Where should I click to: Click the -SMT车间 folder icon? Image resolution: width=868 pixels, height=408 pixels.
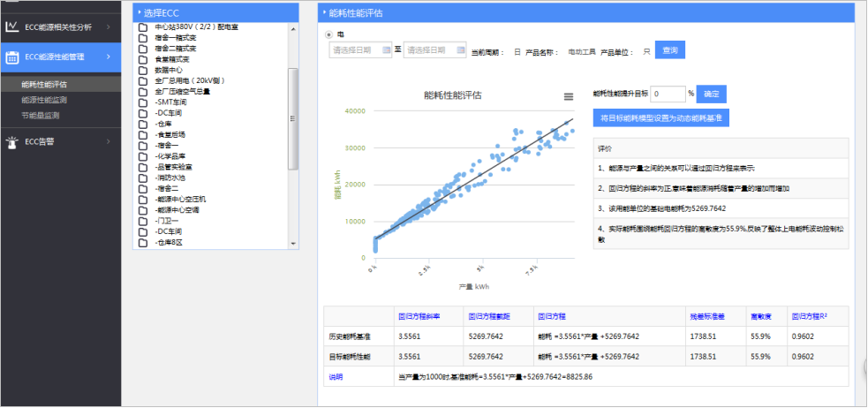click(x=142, y=102)
